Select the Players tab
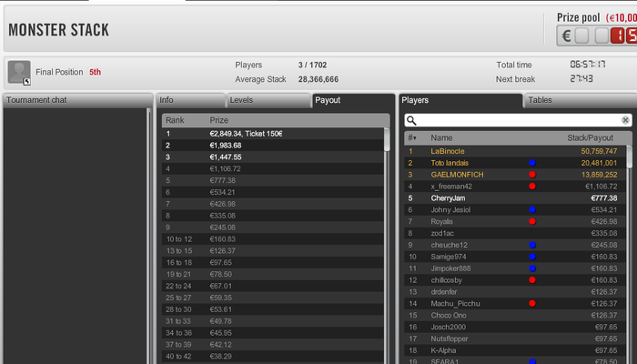Viewport: 637px width, 364px height. (460, 100)
